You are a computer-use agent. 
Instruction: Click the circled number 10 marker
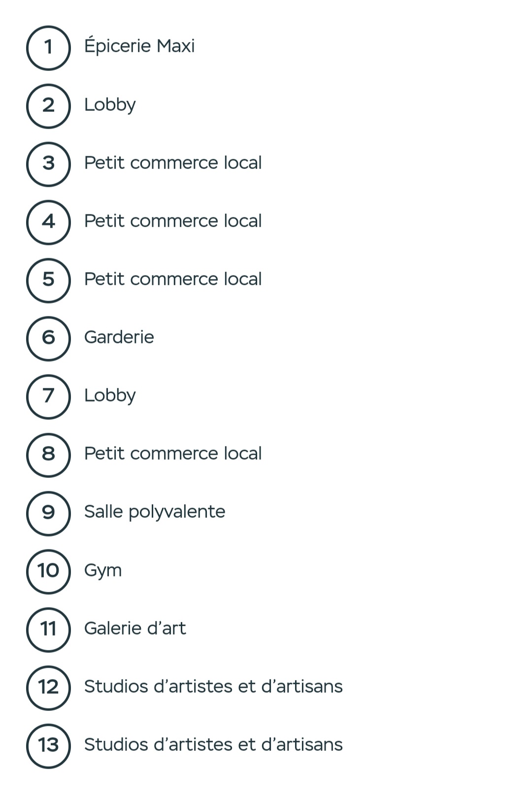pos(48,571)
